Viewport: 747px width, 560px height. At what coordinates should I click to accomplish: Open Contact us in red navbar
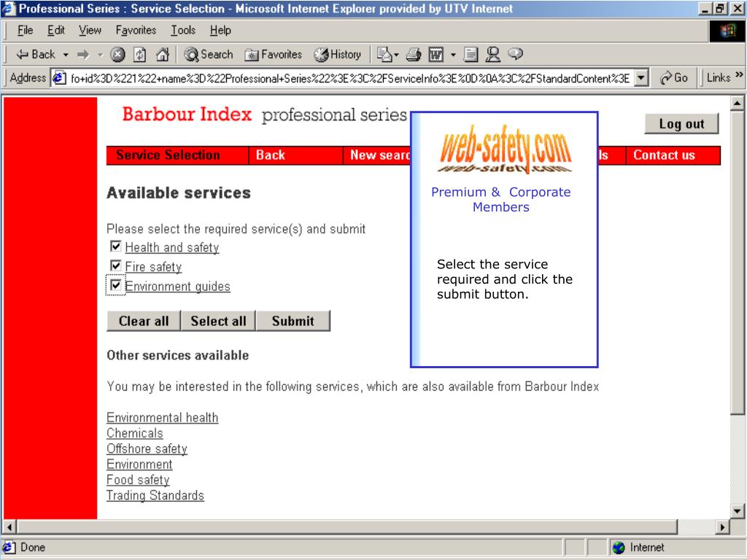[x=673, y=155]
